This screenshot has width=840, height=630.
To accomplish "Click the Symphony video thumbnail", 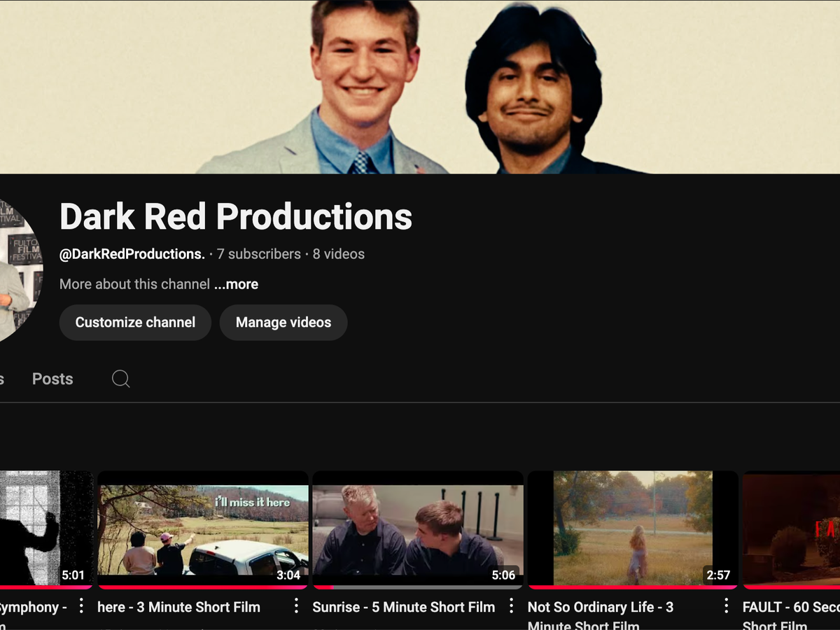I will tap(45, 530).
